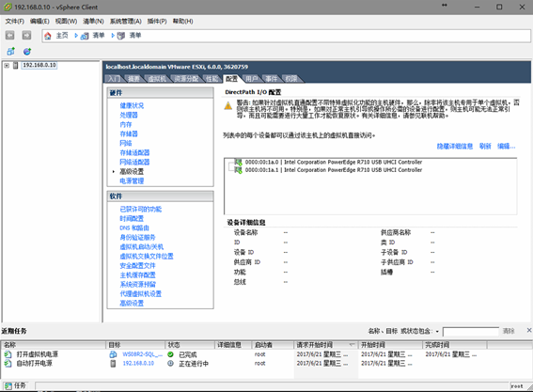
Task: Switch to the 虚拟机 tab
Action: point(157,79)
